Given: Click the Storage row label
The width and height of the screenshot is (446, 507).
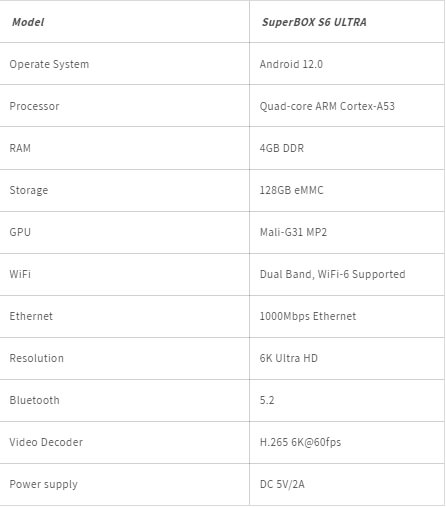Looking at the screenshot, I should [29, 190].
